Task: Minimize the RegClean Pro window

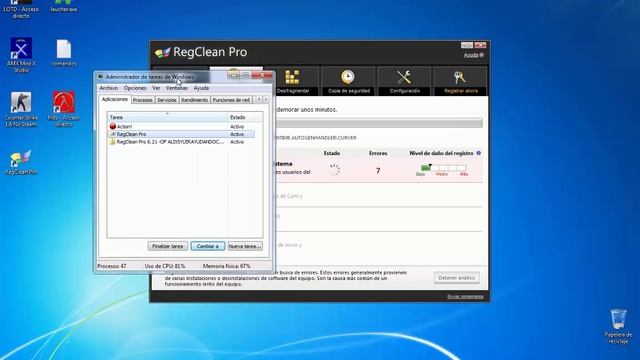Action: (x=467, y=45)
